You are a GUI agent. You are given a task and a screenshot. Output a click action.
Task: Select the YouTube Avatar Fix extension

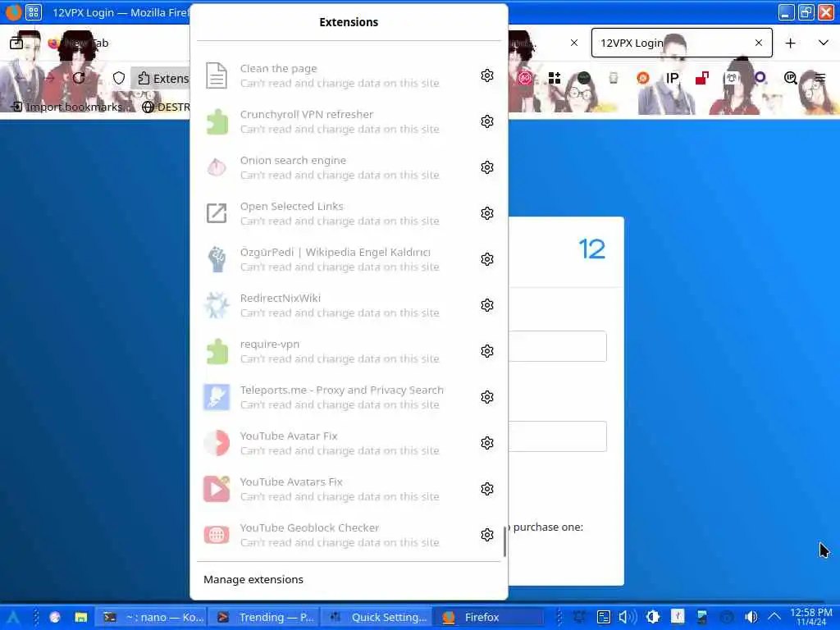335,443
